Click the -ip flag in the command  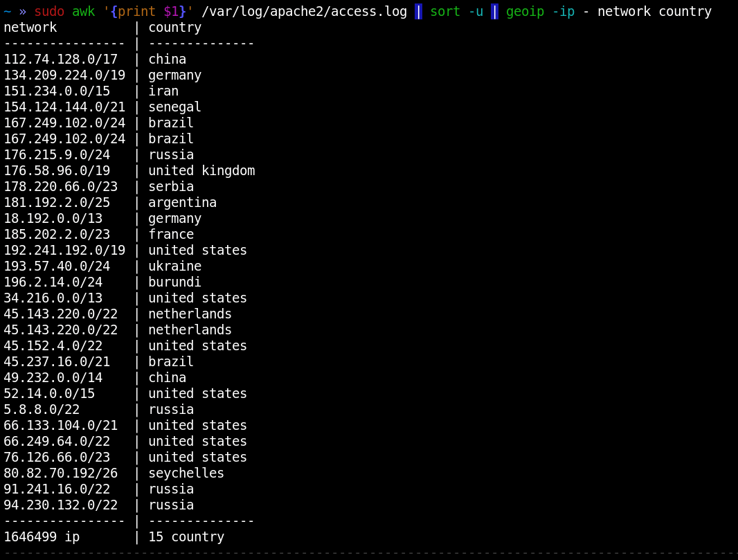click(562, 11)
